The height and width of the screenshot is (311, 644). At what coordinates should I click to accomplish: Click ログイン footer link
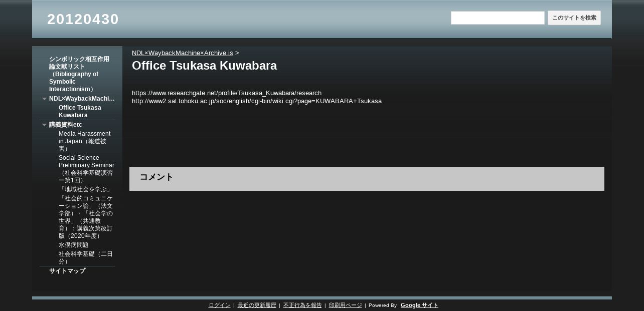[x=220, y=305]
